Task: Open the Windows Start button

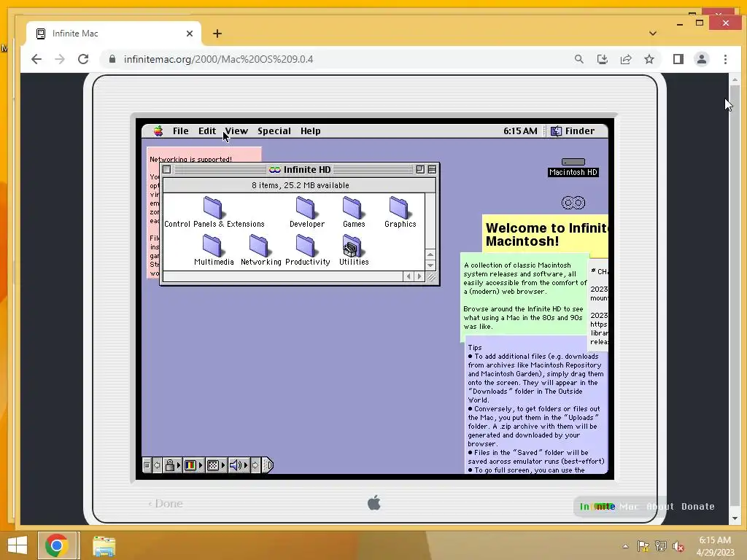Action: pyautogui.click(x=18, y=545)
